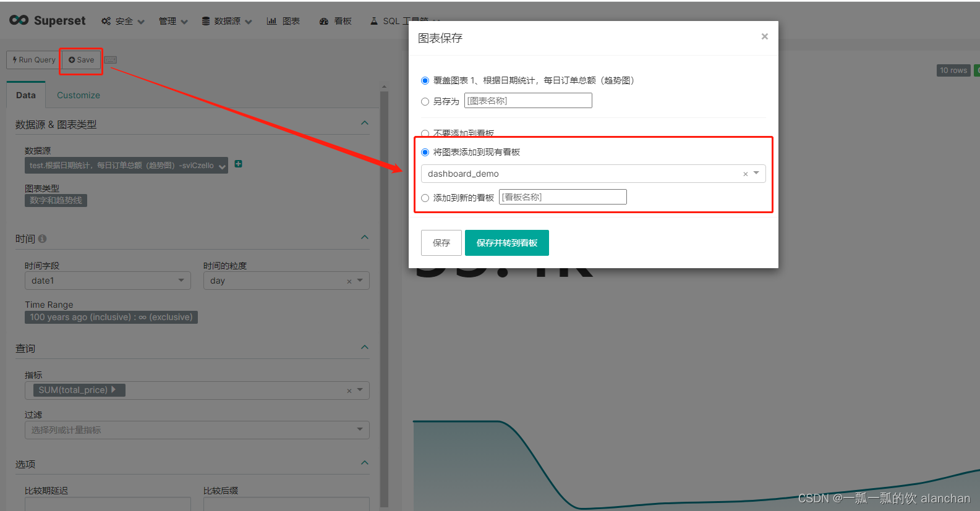
Task: Close the 图表保存 dialog with X
Action: coord(765,36)
